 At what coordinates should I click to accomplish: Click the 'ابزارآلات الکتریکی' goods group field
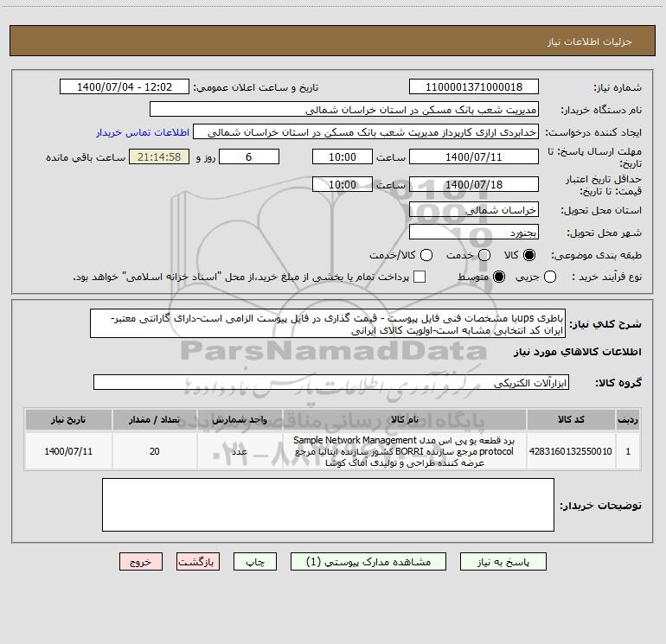pos(331,382)
